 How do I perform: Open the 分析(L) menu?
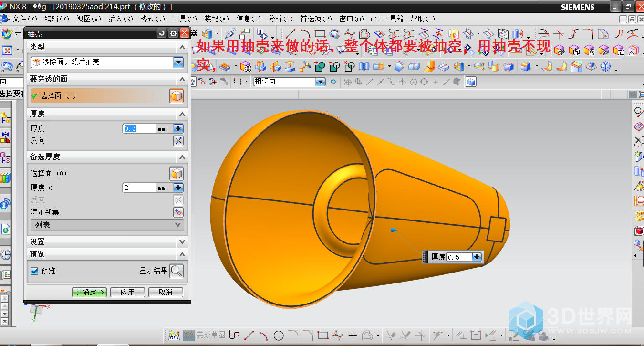coord(280,19)
